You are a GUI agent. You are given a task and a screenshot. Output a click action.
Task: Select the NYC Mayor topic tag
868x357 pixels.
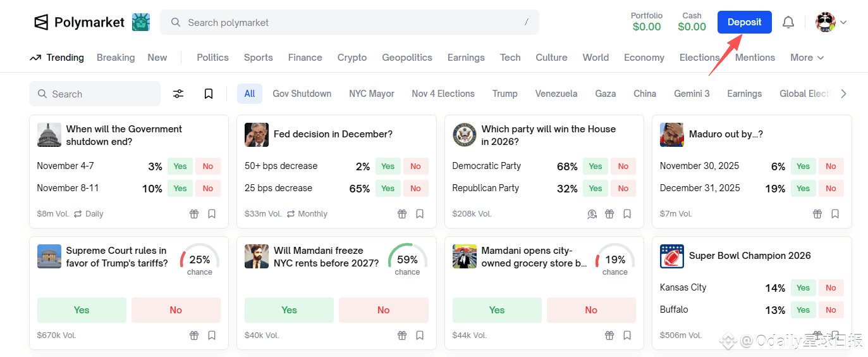pos(372,94)
